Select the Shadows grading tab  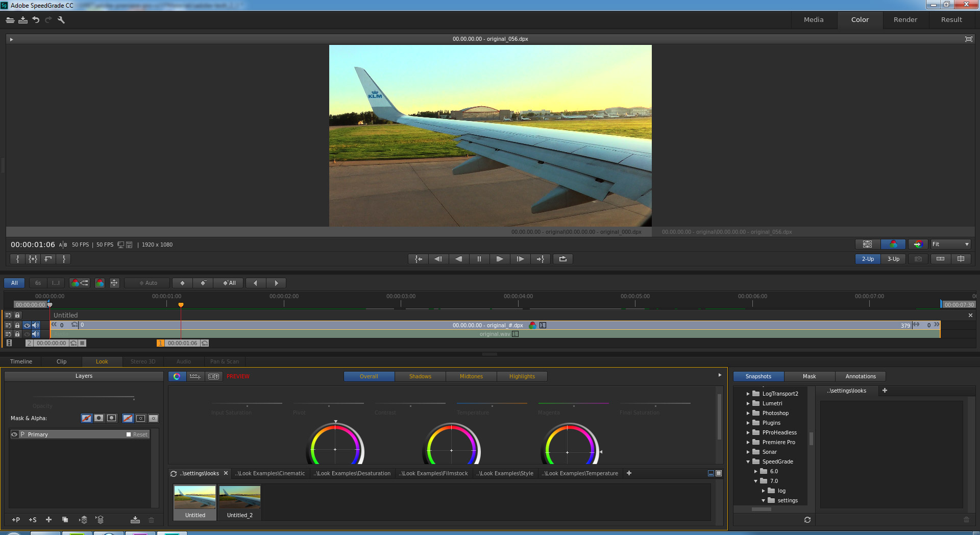[x=420, y=376]
